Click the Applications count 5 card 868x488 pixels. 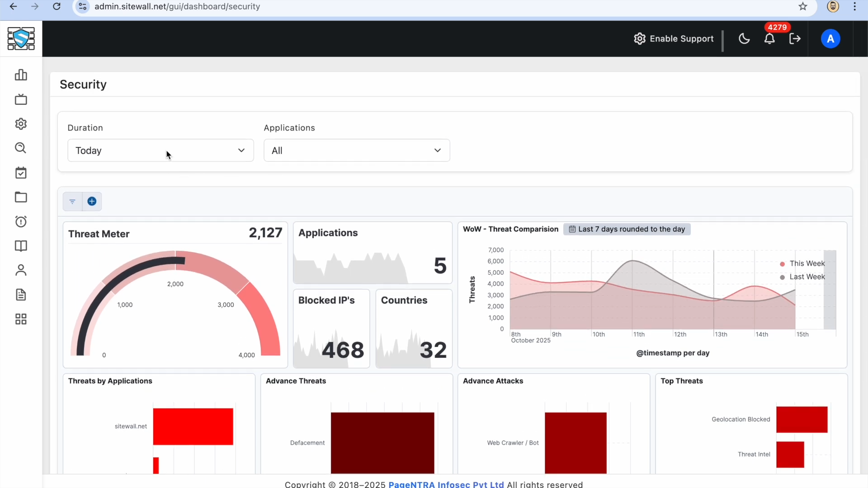[x=373, y=253]
